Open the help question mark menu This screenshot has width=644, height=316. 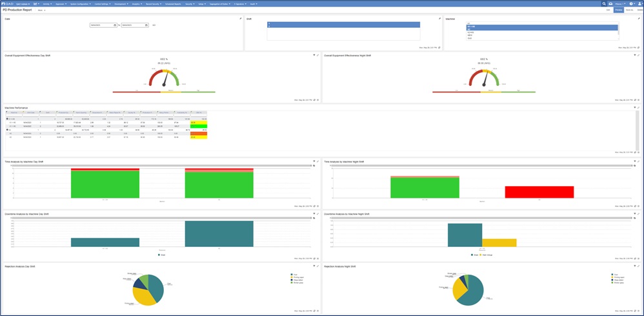coord(632,4)
